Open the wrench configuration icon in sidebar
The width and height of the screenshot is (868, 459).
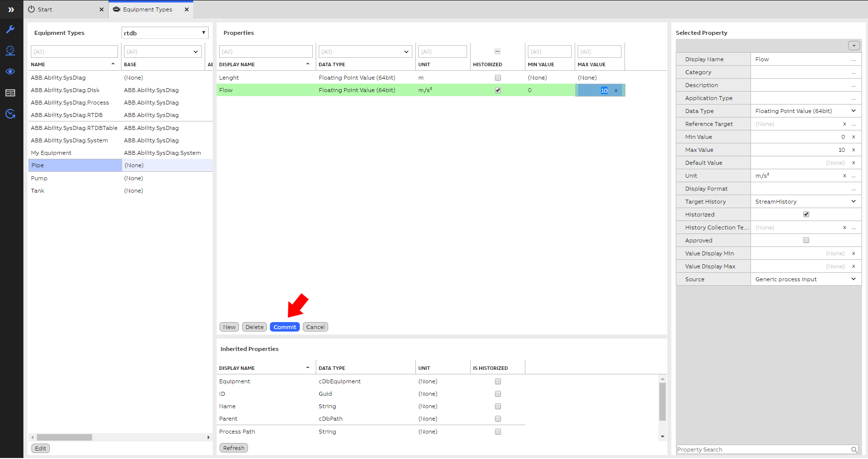10,29
